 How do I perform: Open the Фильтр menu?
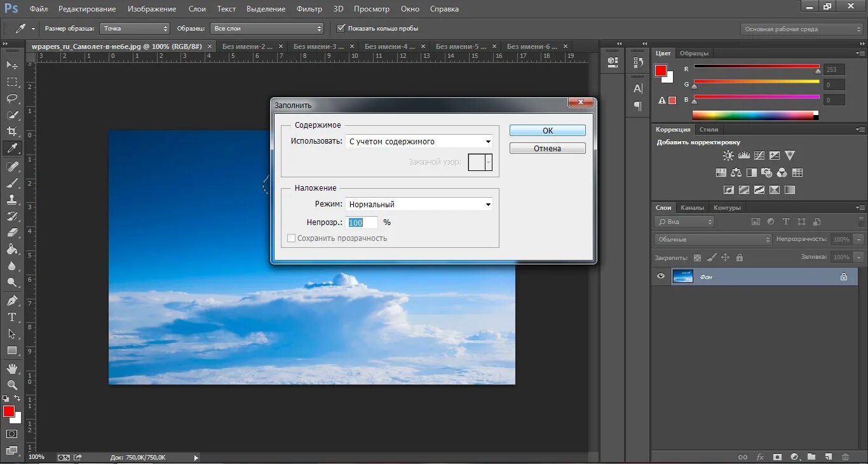click(x=309, y=9)
